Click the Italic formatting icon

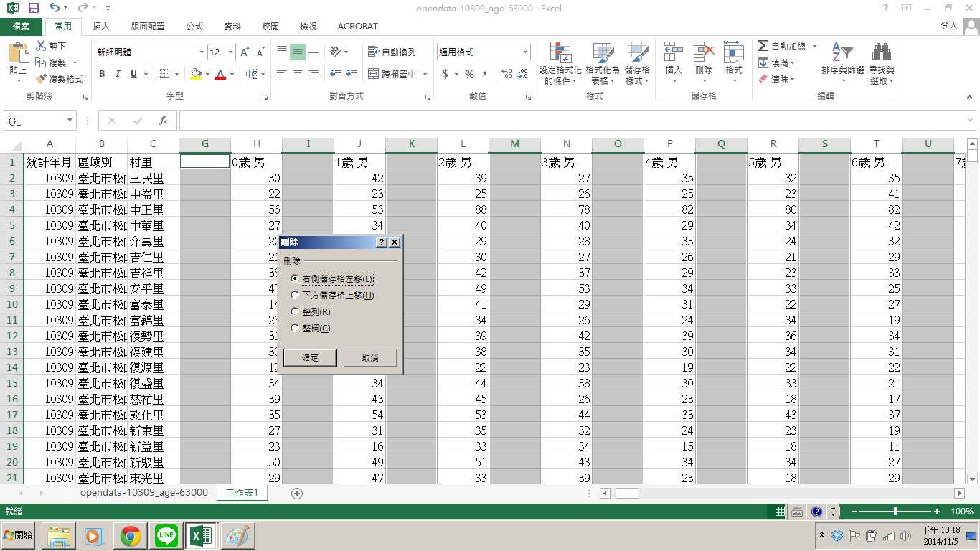tap(118, 74)
